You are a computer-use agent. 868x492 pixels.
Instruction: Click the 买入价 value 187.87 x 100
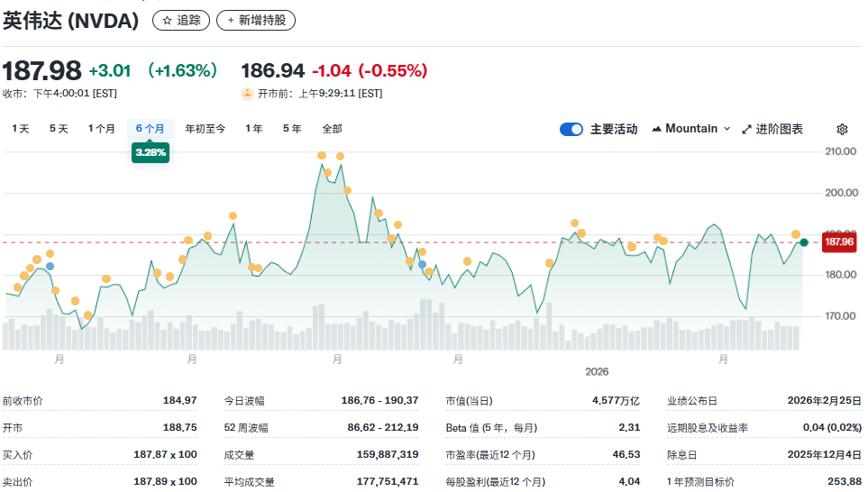[x=165, y=454]
